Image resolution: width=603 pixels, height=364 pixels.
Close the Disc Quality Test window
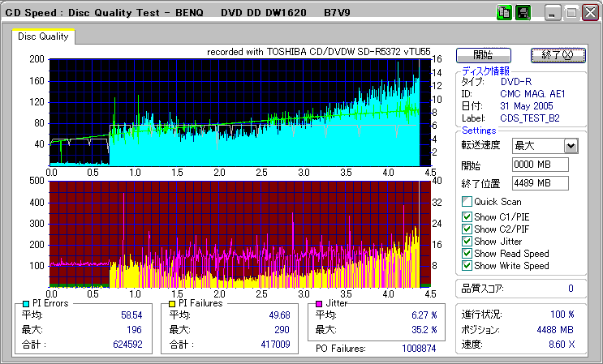[x=590, y=13]
